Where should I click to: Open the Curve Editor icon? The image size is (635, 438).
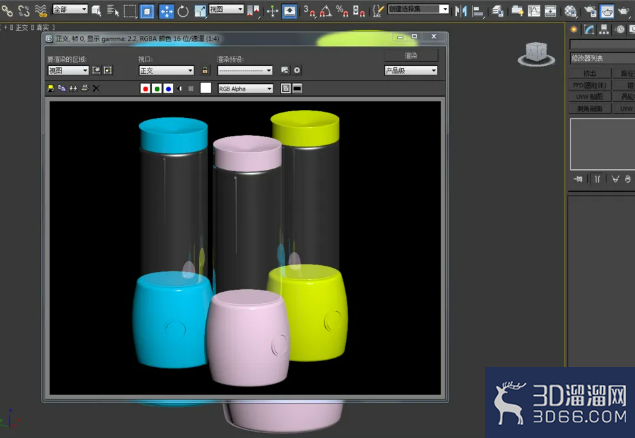(x=534, y=11)
